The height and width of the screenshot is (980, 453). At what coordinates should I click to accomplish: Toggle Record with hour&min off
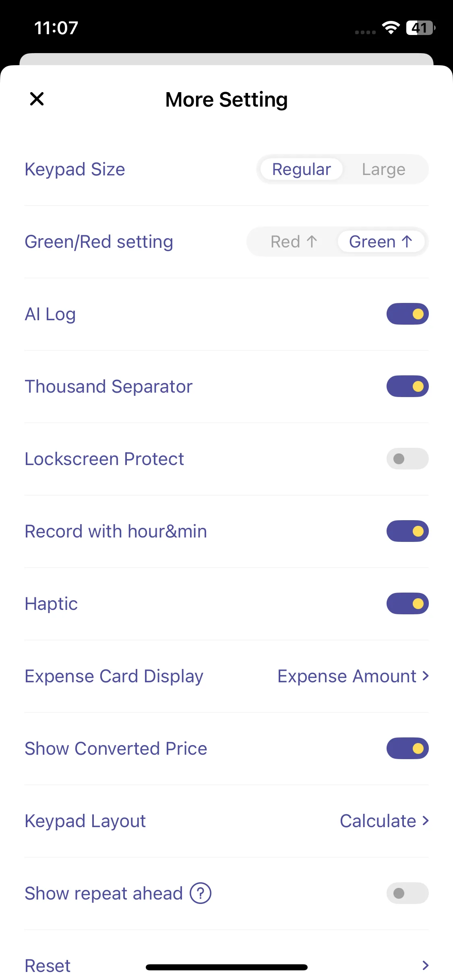click(x=407, y=531)
